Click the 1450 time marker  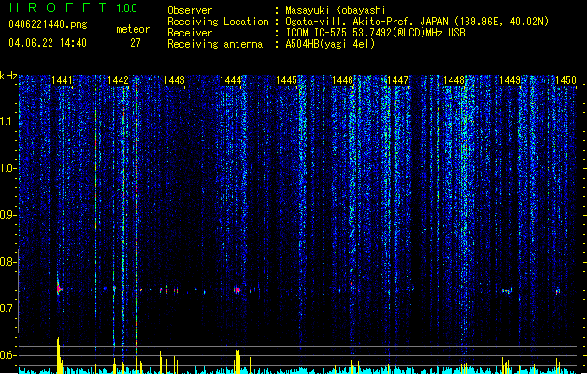click(566, 80)
